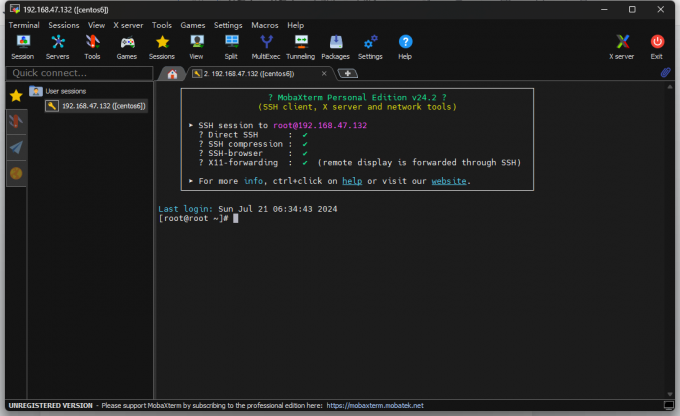
Task: Click the paperclip attachment icon
Action: (666, 72)
